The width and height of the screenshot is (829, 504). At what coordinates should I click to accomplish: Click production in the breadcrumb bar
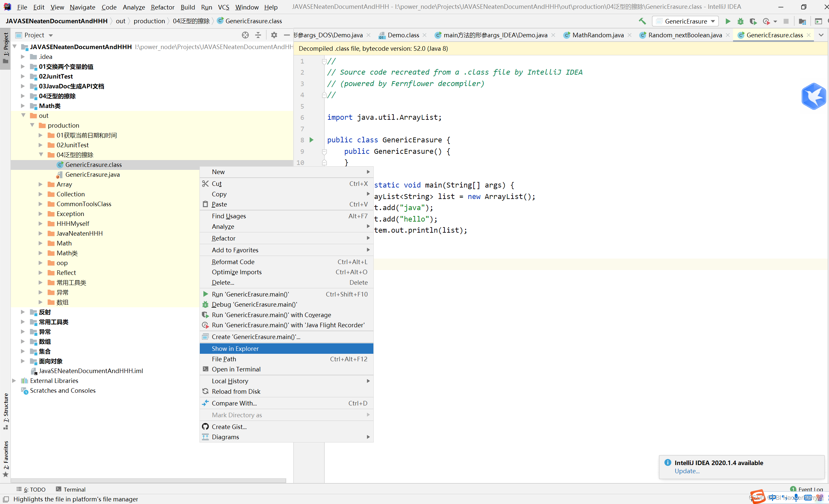(149, 21)
